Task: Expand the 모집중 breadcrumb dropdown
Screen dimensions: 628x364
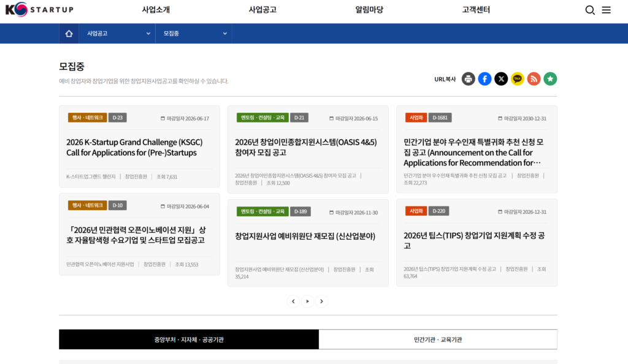Action: 194,34
